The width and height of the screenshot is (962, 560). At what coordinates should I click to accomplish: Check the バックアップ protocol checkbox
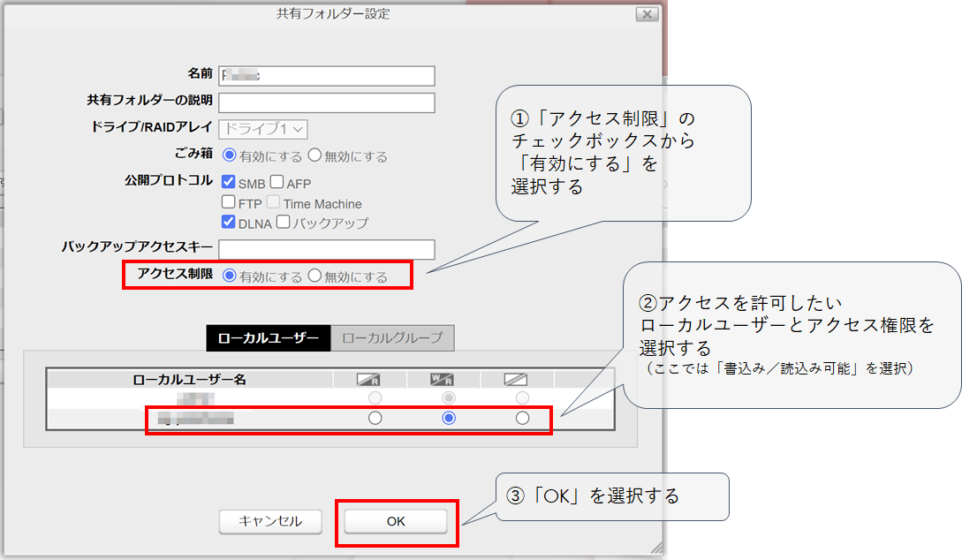(x=284, y=223)
